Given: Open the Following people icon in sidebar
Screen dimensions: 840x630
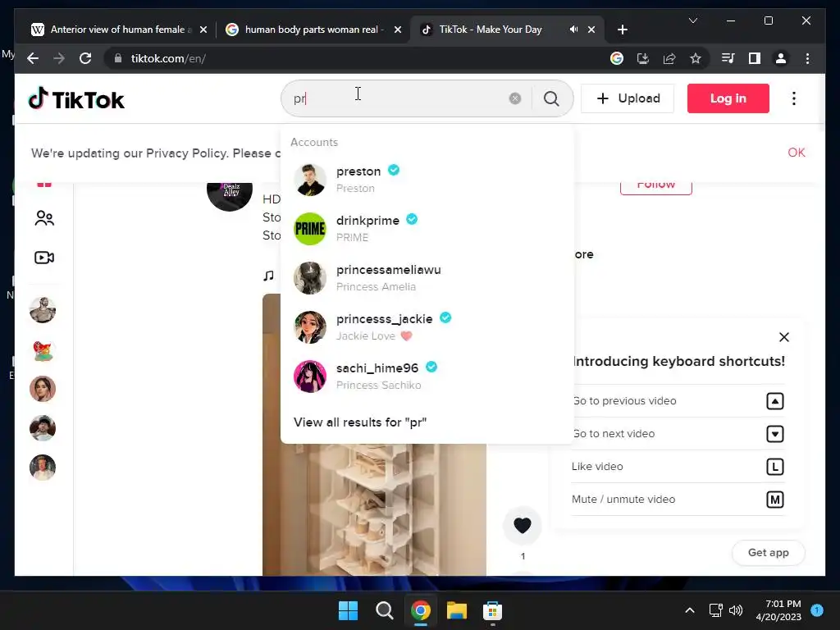Looking at the screenshot, I should coord(44,218).
